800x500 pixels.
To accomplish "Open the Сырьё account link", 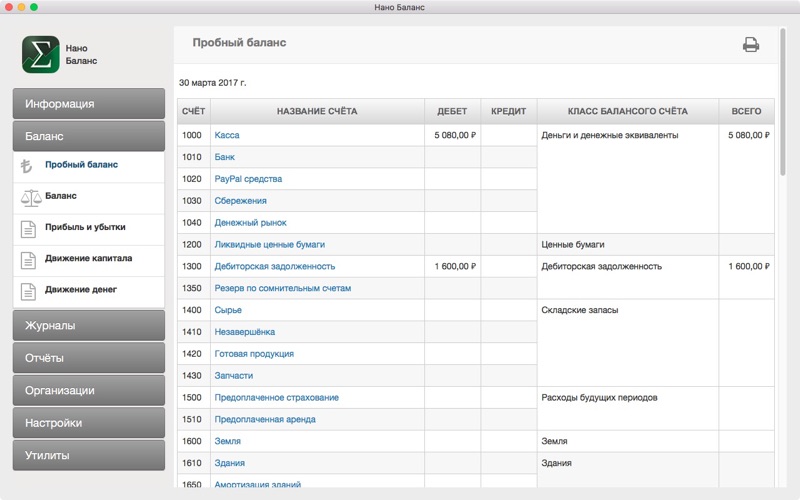I will [x=228, y=310].
